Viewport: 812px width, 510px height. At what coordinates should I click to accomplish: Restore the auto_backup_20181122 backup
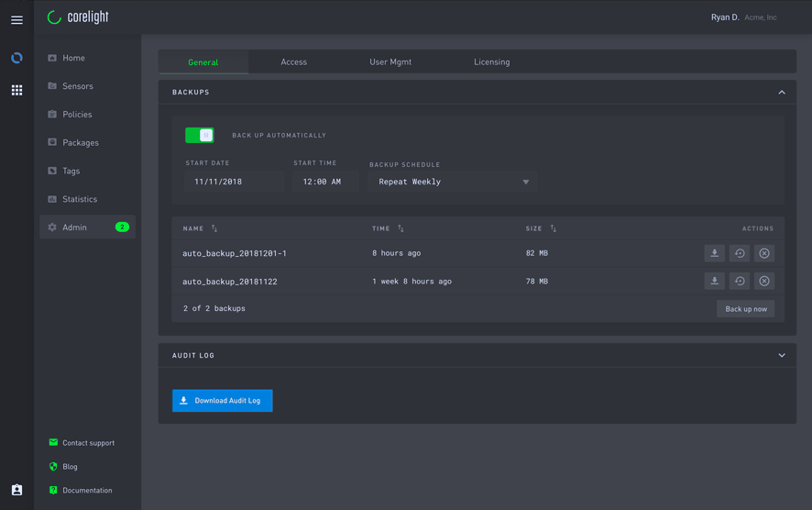(x=740, y=281)
